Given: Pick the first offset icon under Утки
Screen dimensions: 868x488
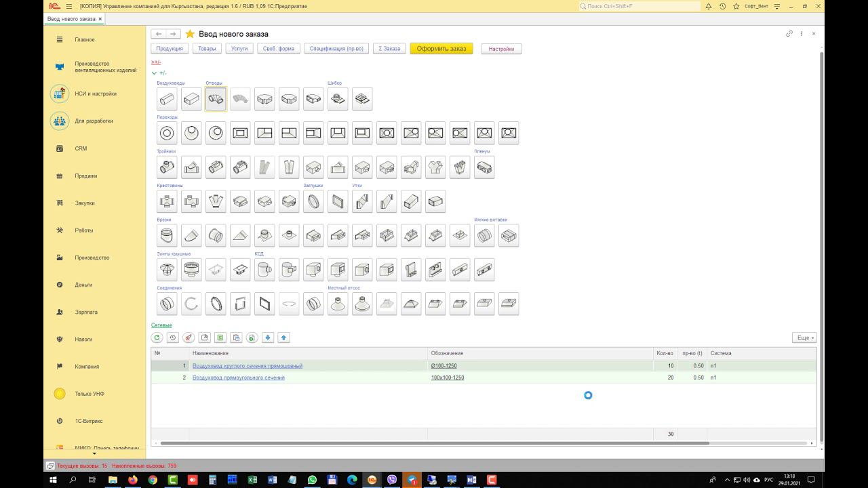Looking at the screenshot, I should tap(362, 201).
